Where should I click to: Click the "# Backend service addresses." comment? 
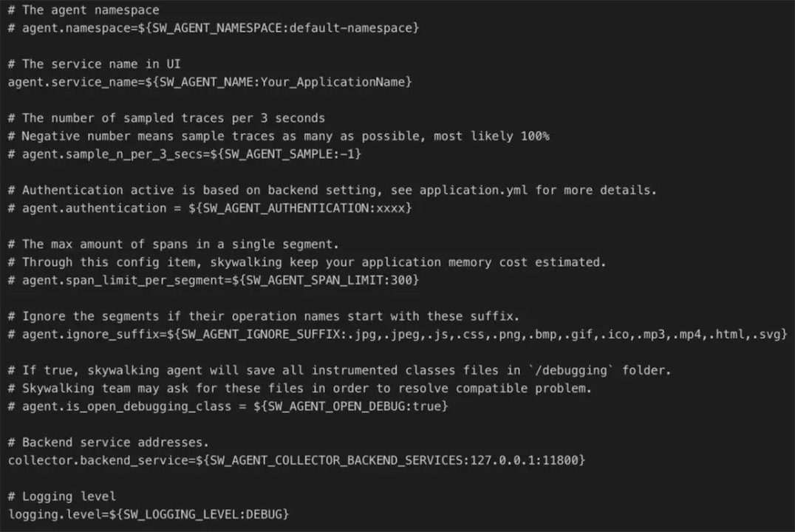coord(108,442)
